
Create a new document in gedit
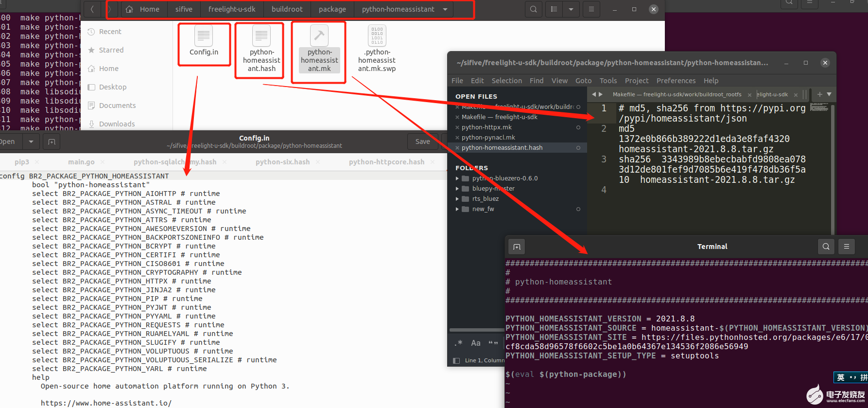pos(52,142)
